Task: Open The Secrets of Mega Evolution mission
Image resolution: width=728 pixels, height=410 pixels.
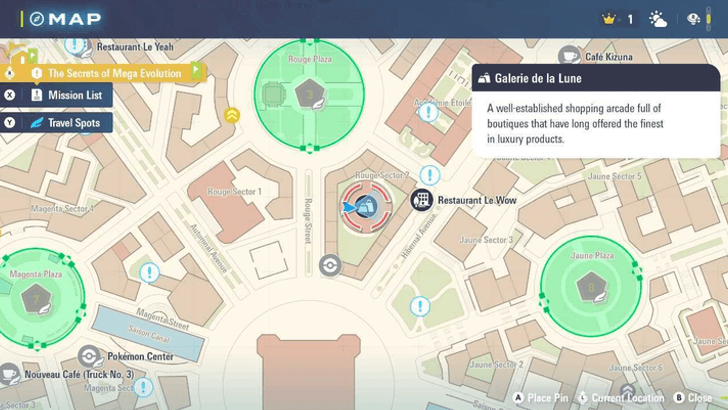Action: pyautogui.click(x=102, y=73)
